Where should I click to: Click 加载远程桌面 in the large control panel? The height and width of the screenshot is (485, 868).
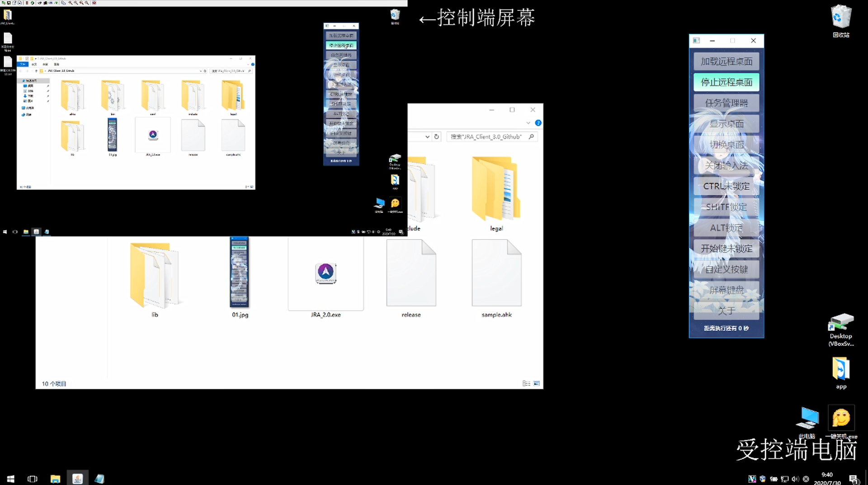(x=726, y=61)
